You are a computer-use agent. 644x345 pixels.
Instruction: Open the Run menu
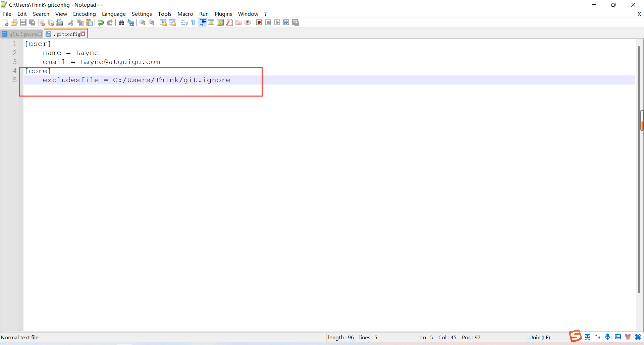tap(204, 14)
